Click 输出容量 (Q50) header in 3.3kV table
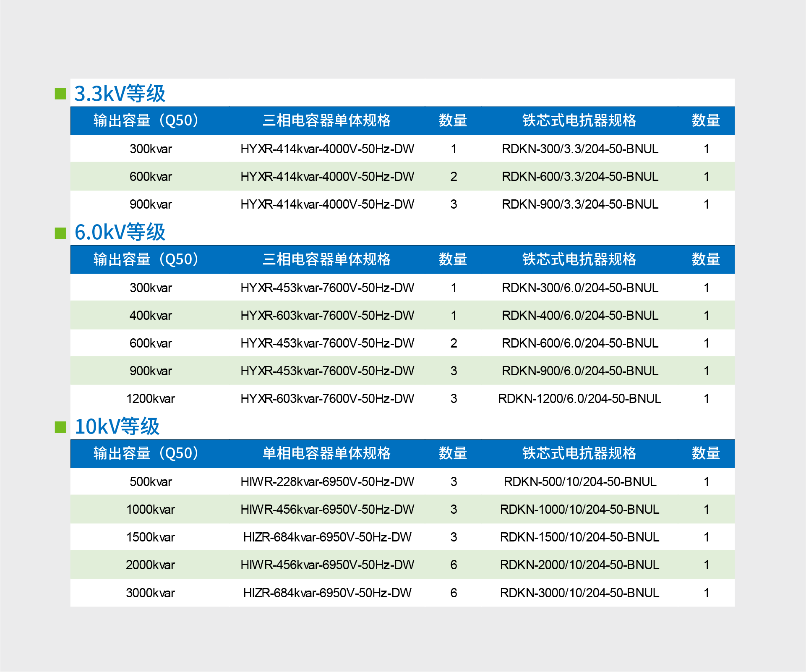This screenshot has width=806, height=672. pyautogui.click(x=146, y=120)
